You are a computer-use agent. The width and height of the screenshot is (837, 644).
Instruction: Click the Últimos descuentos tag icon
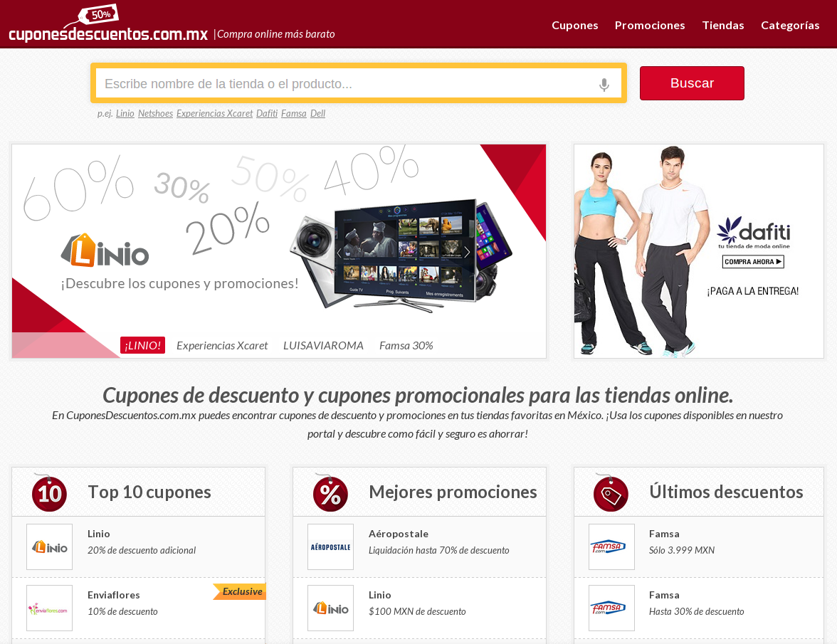click(611, 493)
